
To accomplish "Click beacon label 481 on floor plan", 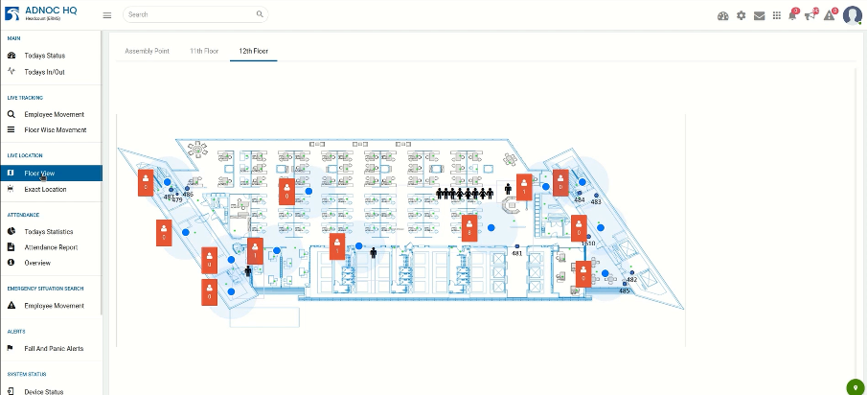I will [x=516, y=253].
